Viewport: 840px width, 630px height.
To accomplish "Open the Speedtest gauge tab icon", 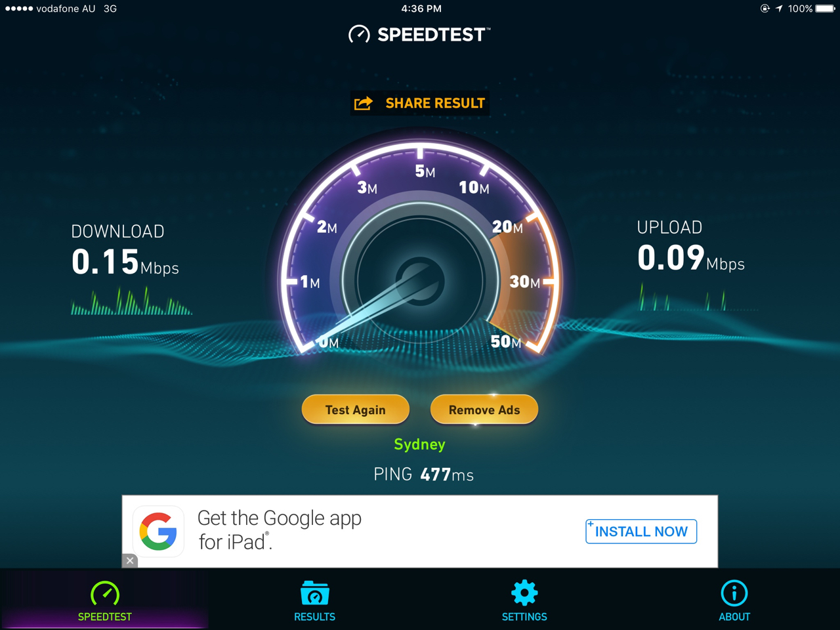I will [x=105, y=594].
